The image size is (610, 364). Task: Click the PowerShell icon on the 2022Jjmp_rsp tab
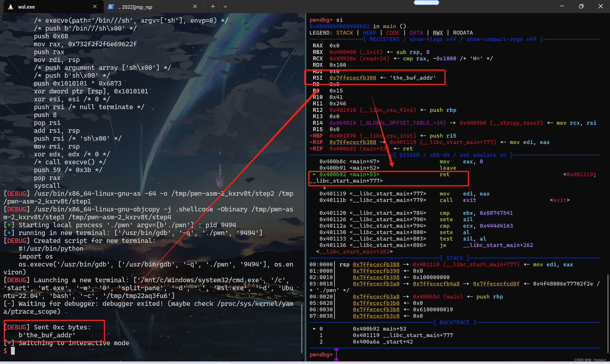[x=111, y=7]
